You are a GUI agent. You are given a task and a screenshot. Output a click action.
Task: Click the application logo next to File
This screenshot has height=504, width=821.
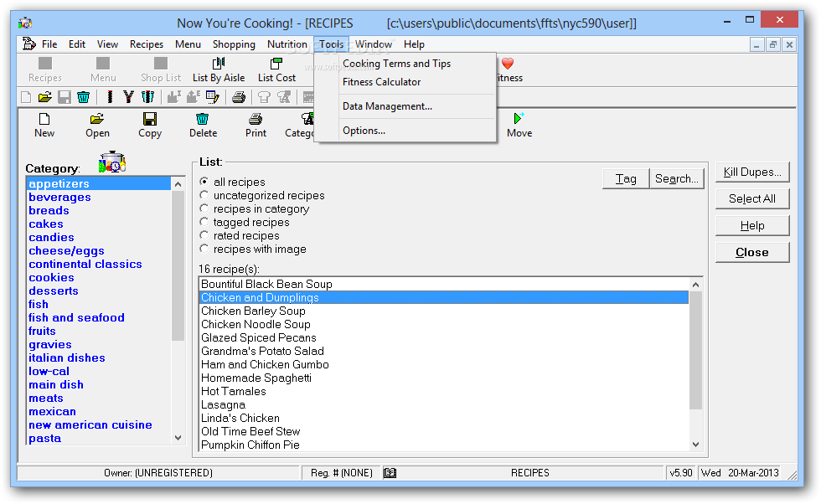point(29,44)
